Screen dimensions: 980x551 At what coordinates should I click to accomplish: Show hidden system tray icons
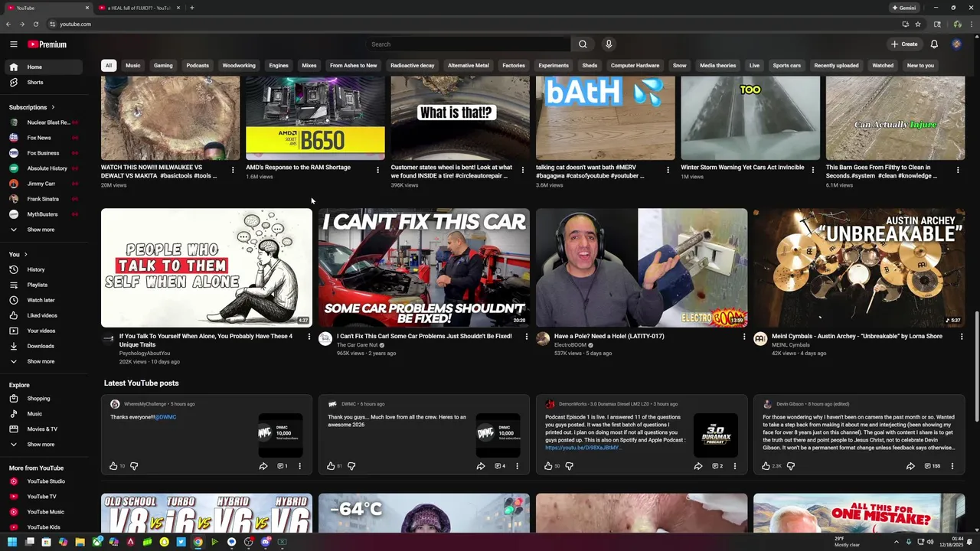pyautogui.click(x=897, y=542)
